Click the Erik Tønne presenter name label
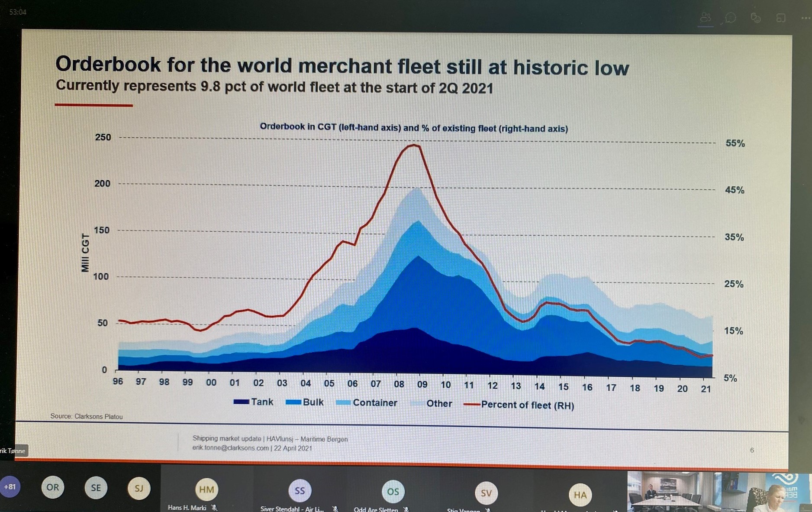The image size is (812, 512). 13,450
